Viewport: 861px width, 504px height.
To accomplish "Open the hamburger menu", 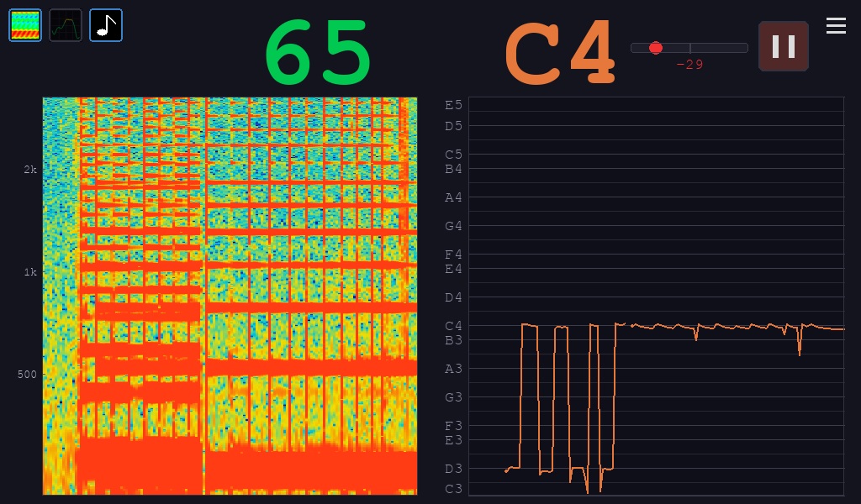I will pyautogui.click(x=836, y=26).
